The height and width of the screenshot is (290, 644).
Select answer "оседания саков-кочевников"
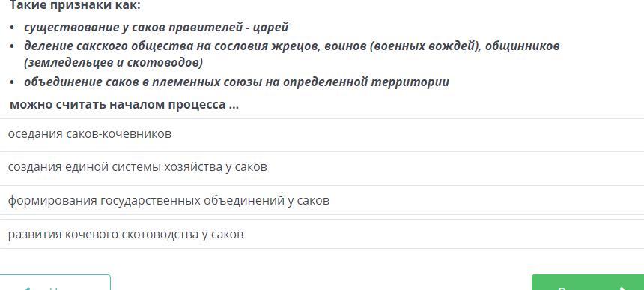[x=322, y=134]
